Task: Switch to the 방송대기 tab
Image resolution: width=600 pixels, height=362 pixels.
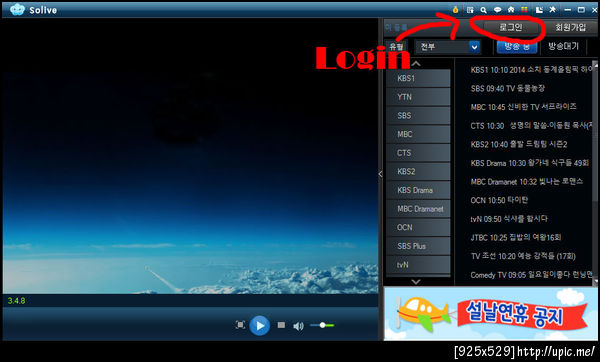Action: point(563,47)
